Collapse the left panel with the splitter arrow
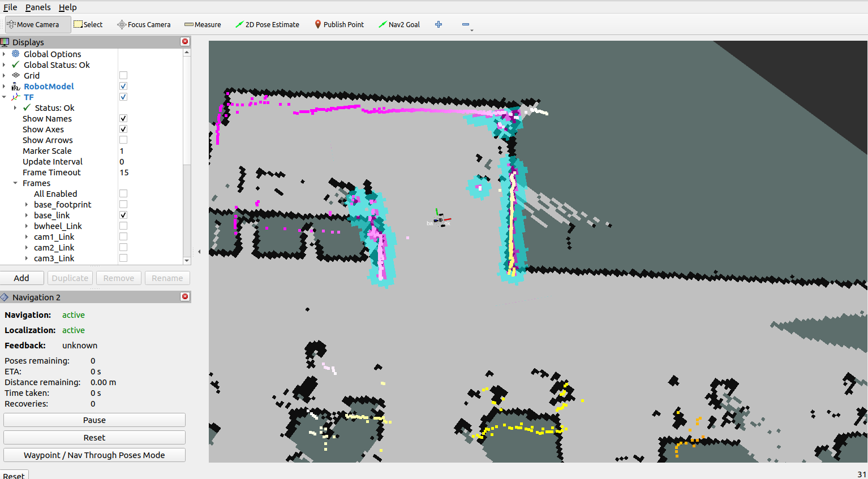This screenshot has width=868, height=479. coord(199,252)
